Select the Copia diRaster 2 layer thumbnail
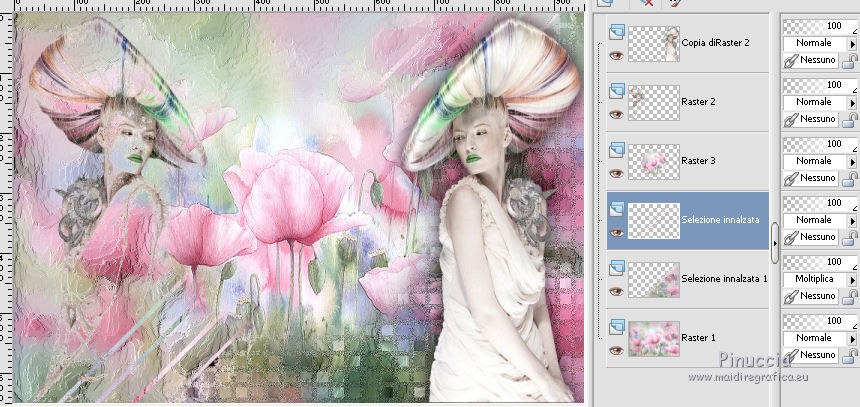Image resolution: width=860 pixels, height=407 pixels. (x=654, y=44)
